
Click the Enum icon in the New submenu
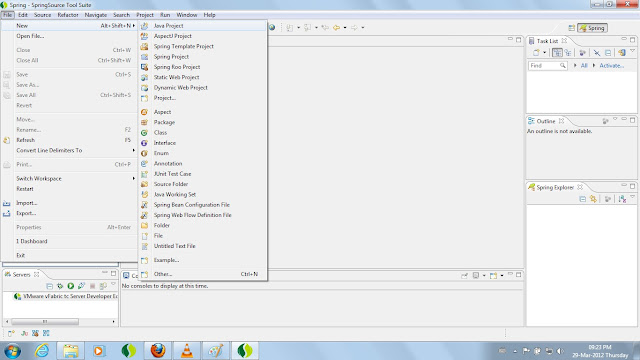click(144, 153)
